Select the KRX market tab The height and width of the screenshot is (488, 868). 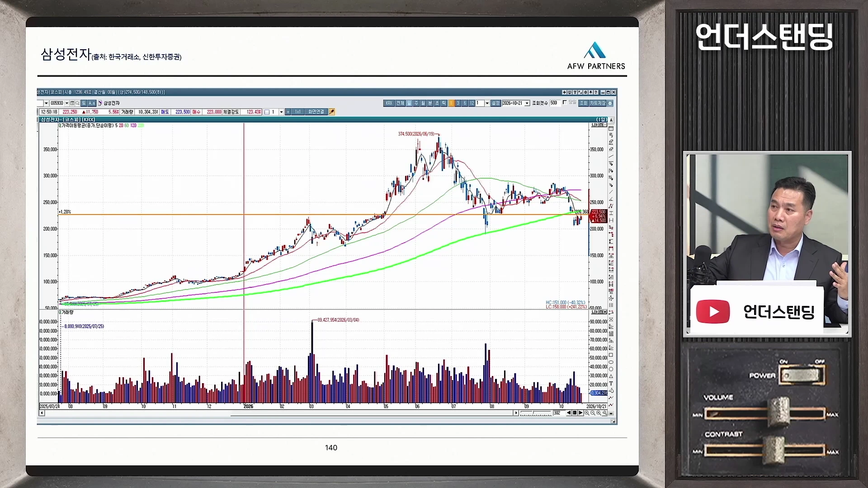pyautogui.click(x=389, y=103)
